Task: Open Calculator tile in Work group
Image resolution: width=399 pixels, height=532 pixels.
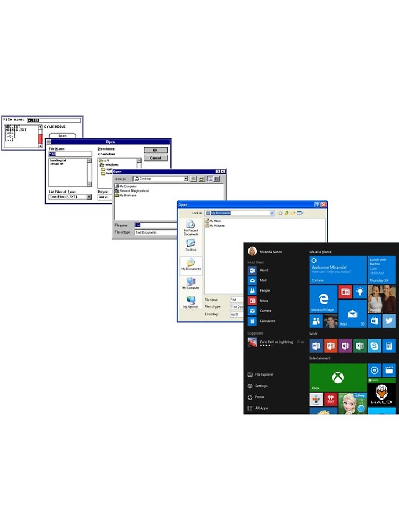Action: [389, 346]
